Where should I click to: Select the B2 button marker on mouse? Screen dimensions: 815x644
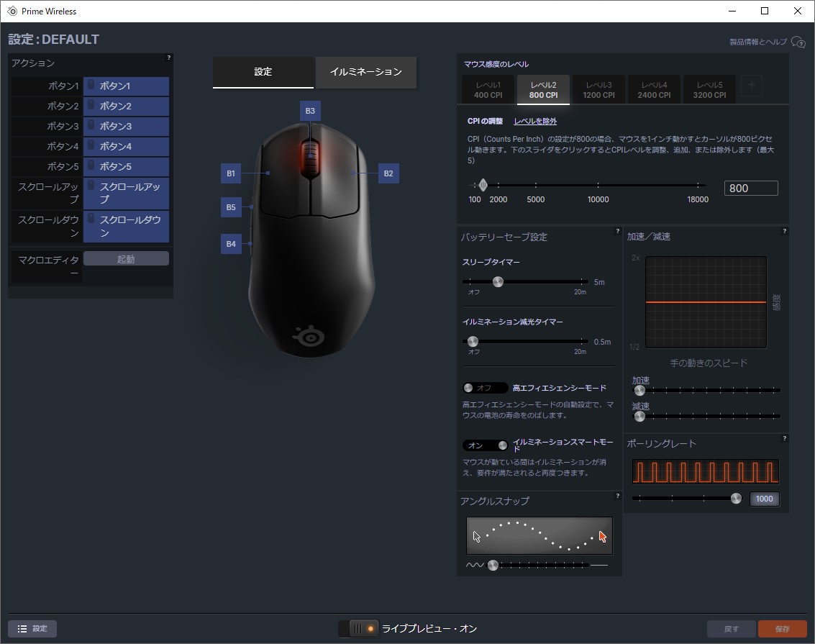[388, 173]
